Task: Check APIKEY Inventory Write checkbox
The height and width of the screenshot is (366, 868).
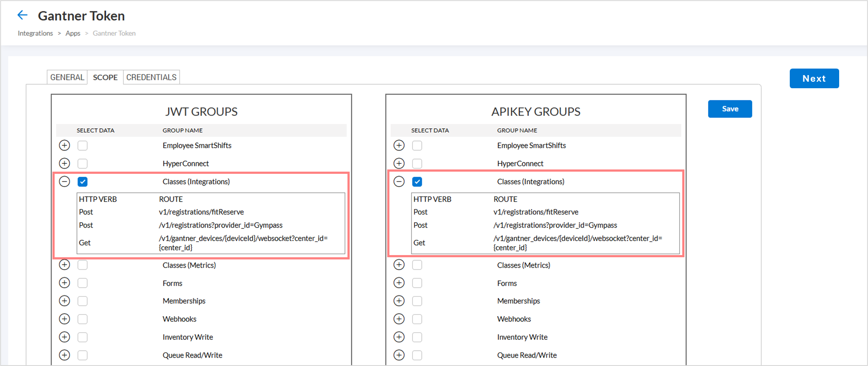Action: click(x=417, y=337)
